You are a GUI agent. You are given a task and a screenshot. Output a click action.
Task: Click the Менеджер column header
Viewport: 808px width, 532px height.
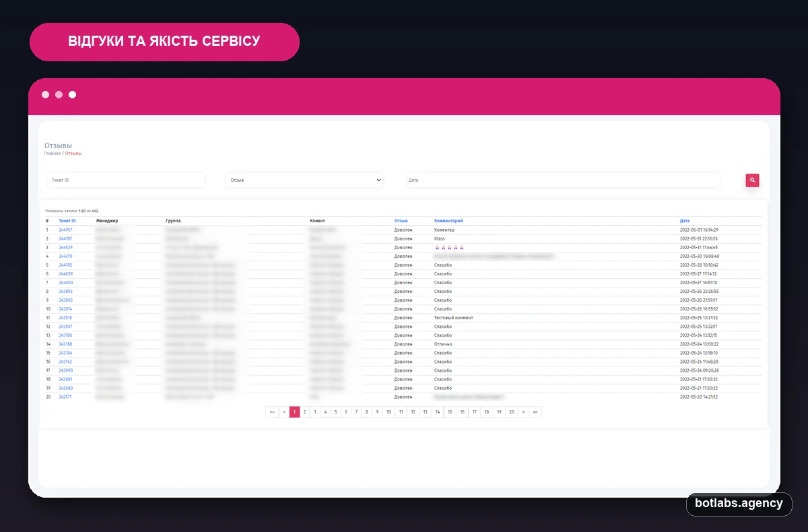(107, 221)
